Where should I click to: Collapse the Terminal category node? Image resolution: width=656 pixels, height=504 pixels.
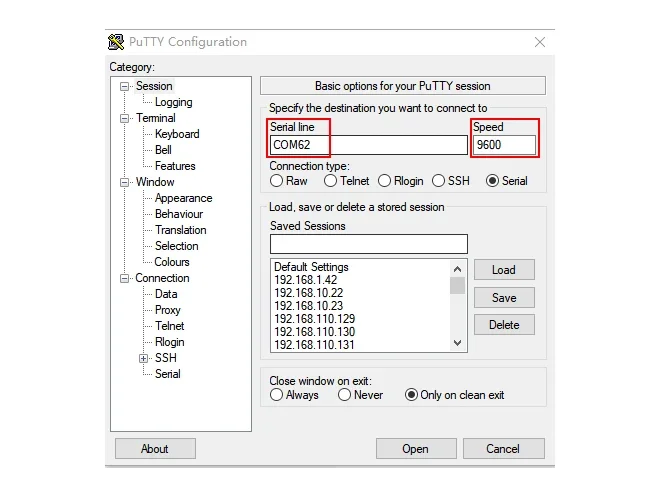click(x=124, y=119)
